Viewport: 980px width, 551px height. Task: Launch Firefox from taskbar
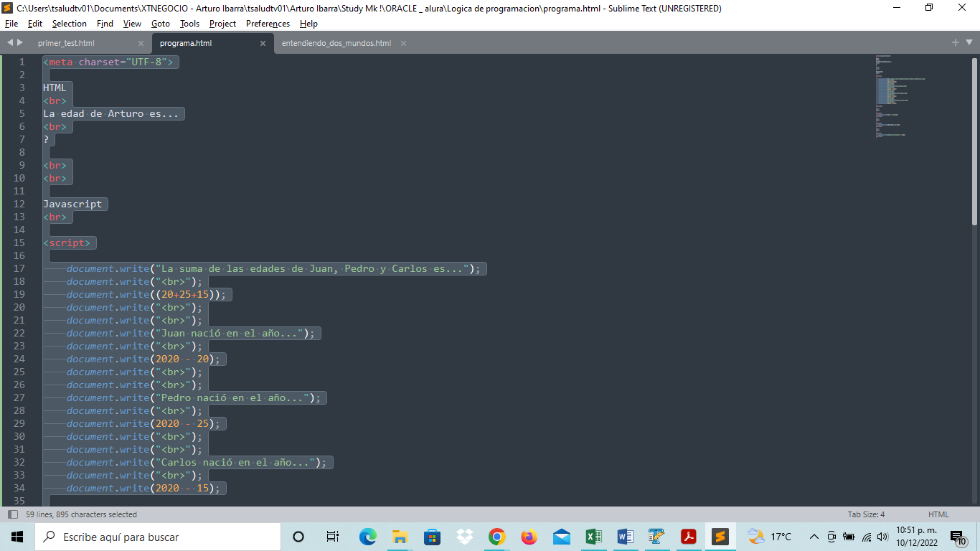click(529, 537)
